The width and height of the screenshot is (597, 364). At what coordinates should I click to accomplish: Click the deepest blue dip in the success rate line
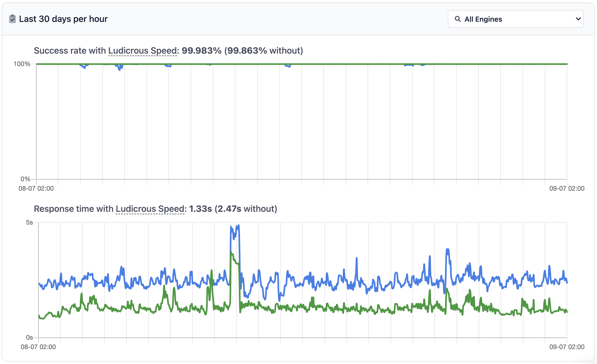click(119, 70)
